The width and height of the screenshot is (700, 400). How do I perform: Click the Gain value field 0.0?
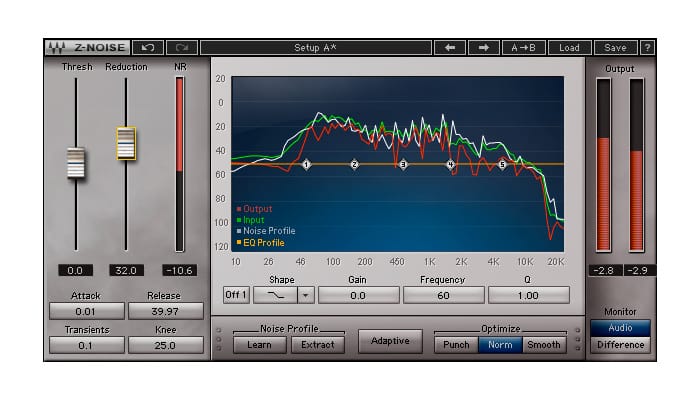coord(358,295)
